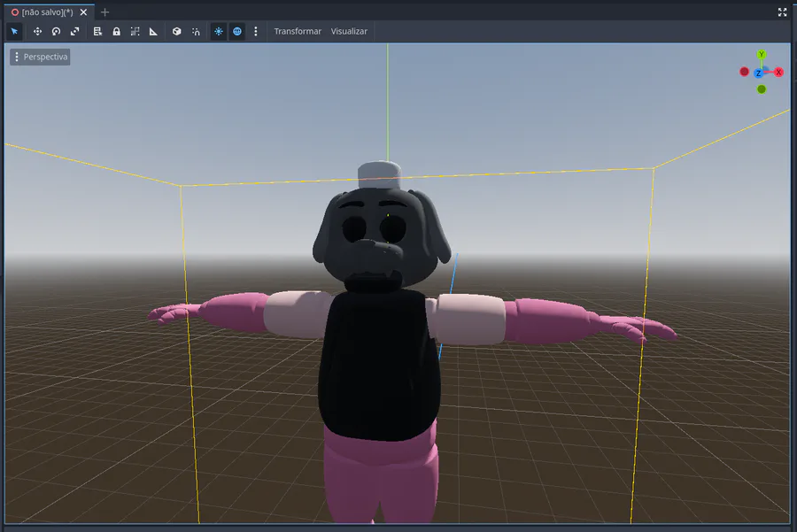Toggle preview sunlight icon
This screenshot has height=532, width=797.
click(x=219, y=32)
